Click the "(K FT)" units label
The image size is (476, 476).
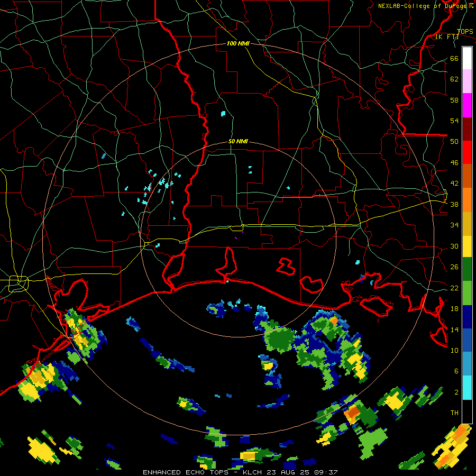[x=447, y=37]
